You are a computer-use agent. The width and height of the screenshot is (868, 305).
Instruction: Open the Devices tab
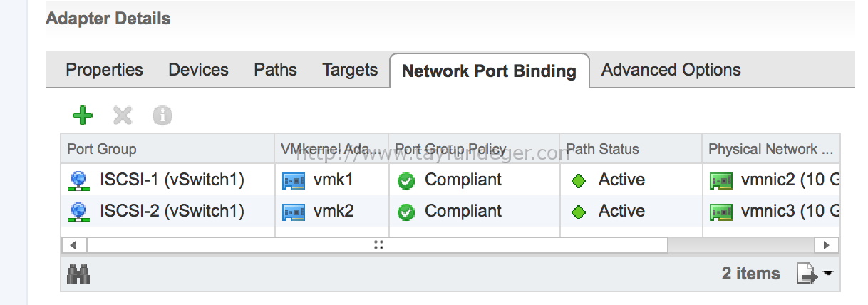198,70
